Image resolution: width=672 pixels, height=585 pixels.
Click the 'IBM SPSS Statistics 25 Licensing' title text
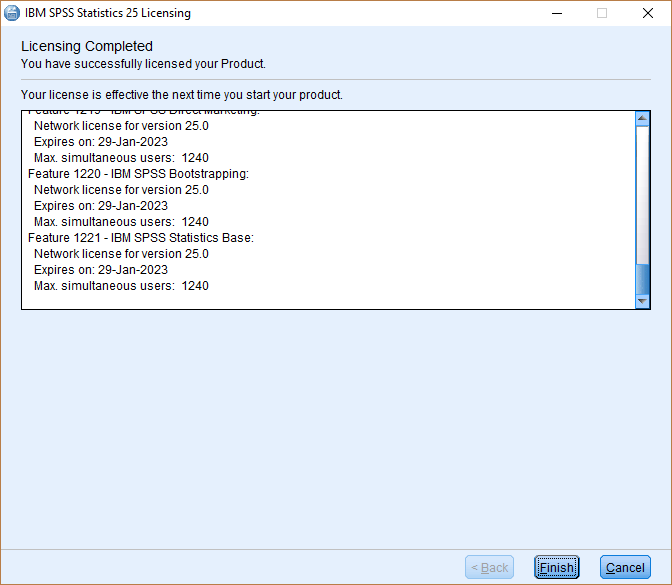pos(108,13)
